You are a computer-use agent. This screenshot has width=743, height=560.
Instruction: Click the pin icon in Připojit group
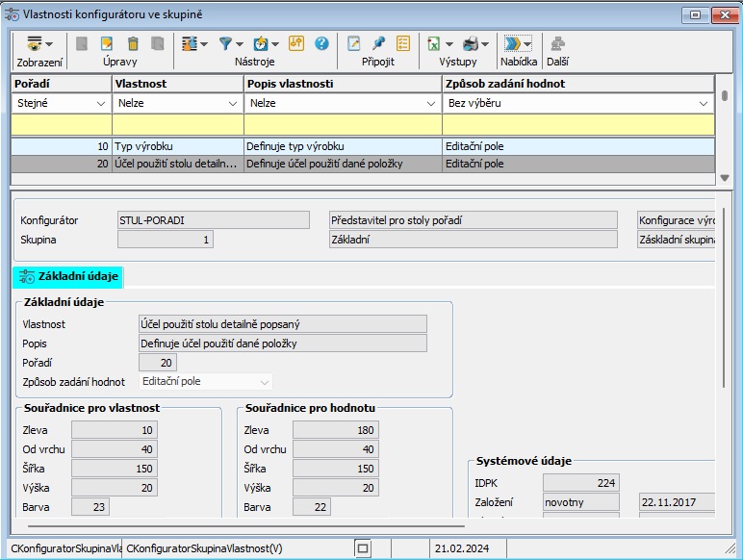pos(378,43)
